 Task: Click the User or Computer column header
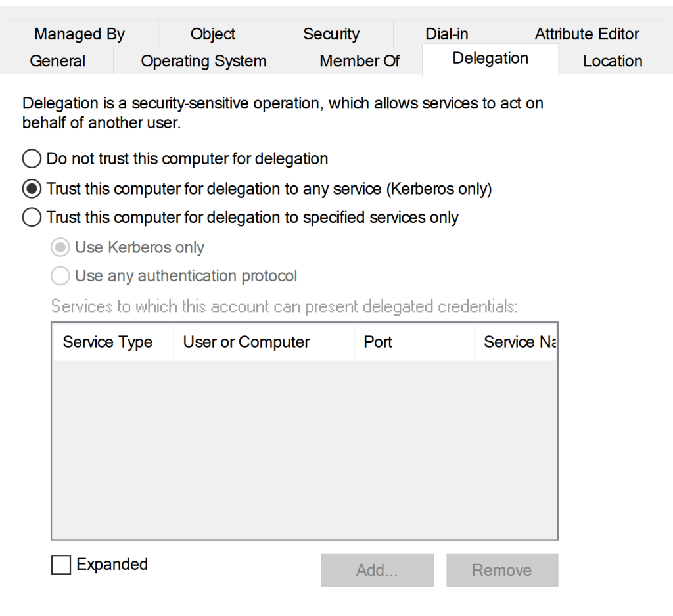246,342
